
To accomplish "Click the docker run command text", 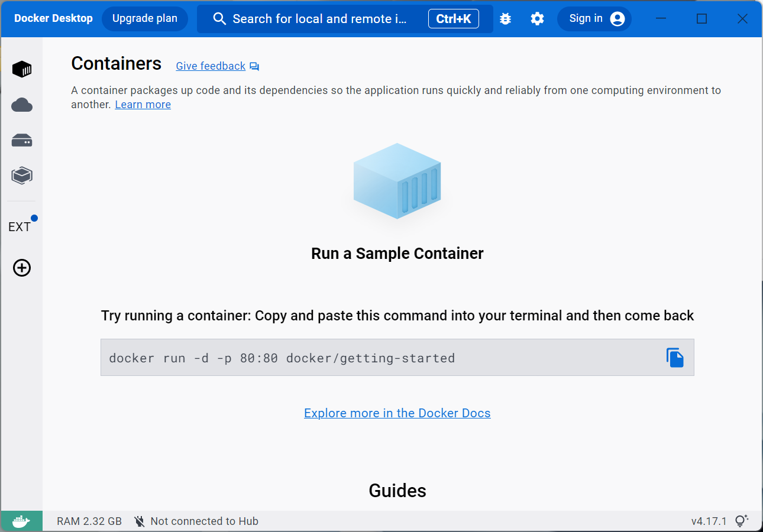I will (x=282, y=358).
